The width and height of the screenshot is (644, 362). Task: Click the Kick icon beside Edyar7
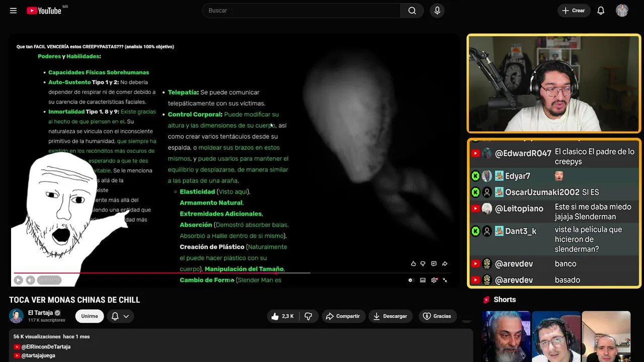point(475,176)
